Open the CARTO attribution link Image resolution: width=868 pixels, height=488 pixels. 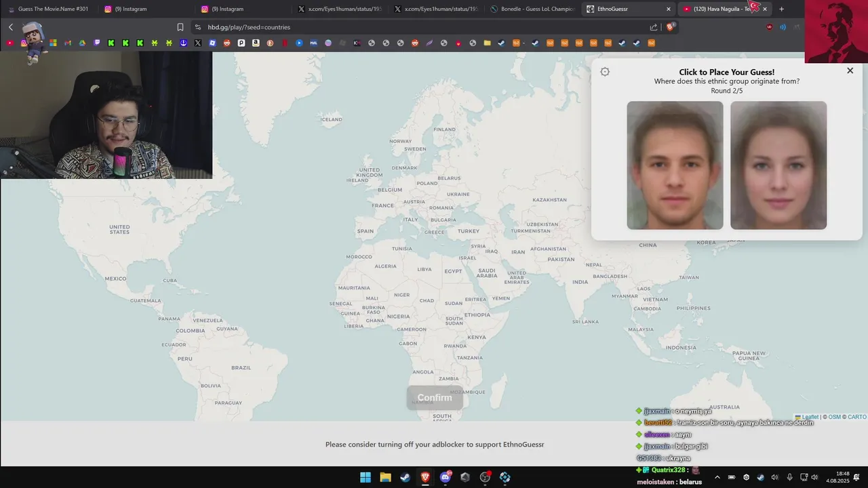pos(856,417)
